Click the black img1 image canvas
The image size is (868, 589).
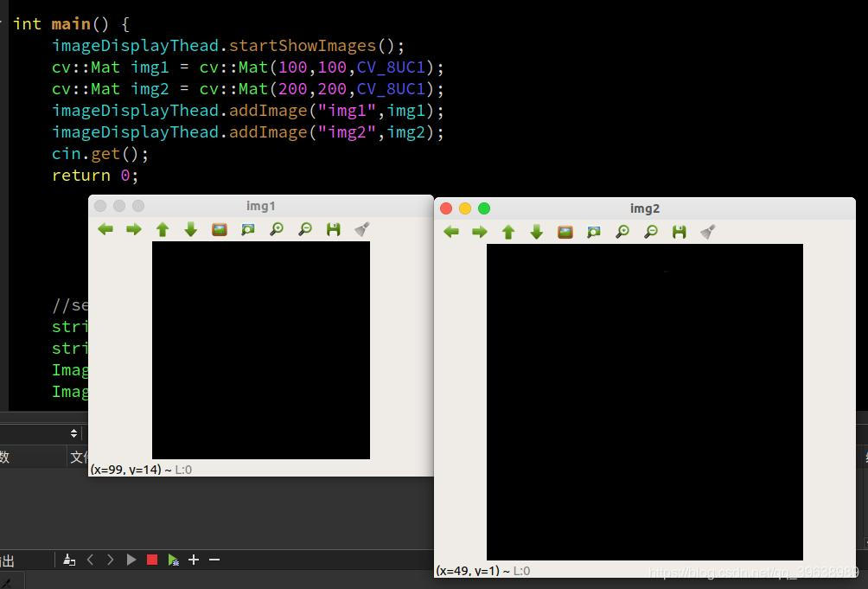[x=261, y=350]
